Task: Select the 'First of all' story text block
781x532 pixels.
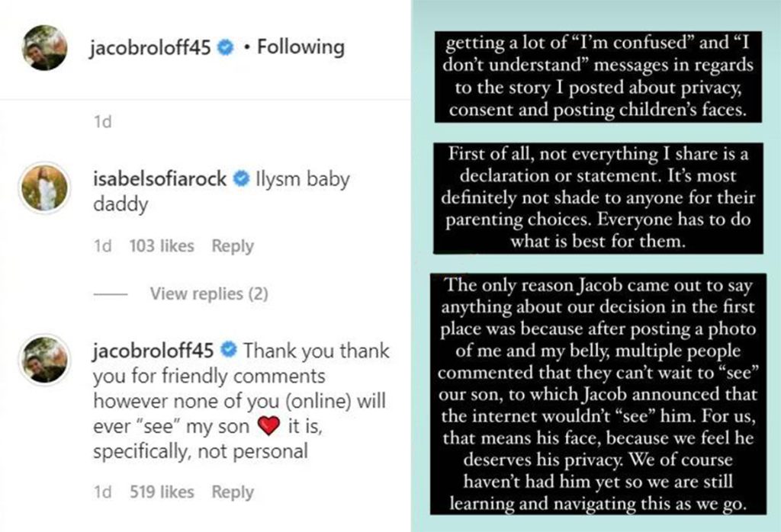Action: [x=595, y=198]
